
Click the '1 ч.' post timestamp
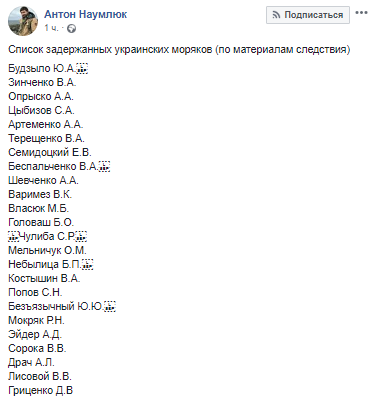[x=51, y=28]
